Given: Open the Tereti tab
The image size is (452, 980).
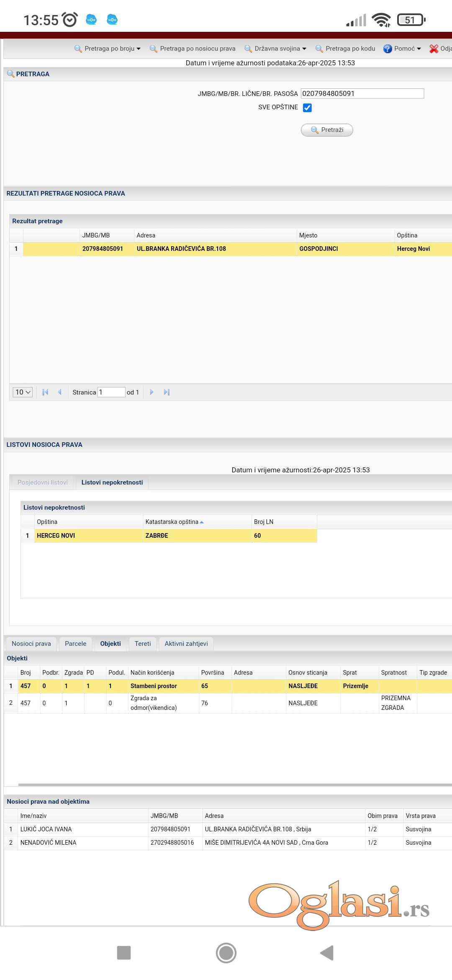Looking at the screenshot, I should (x=143, y=644).
